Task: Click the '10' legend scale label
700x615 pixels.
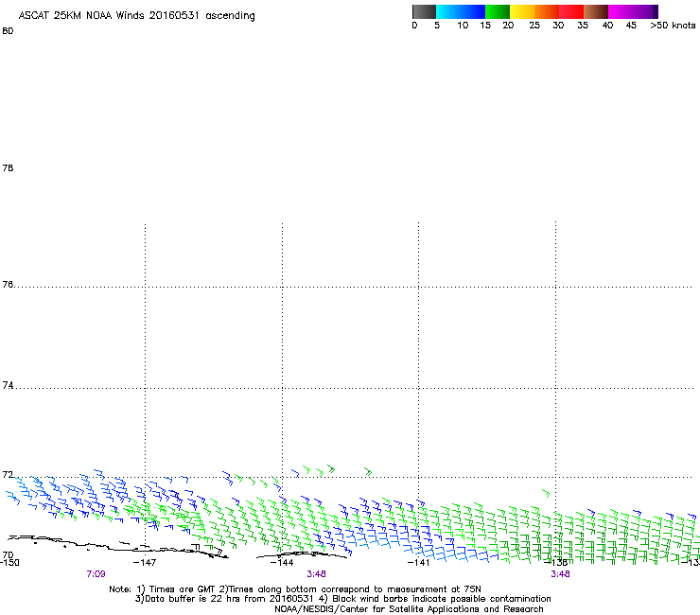Action: pyautogui.click(x=463, y=26)
